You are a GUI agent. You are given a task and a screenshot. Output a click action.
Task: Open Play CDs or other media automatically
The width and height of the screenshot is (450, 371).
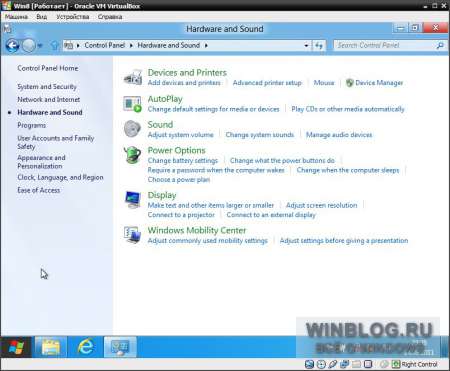(x=348, y=109)
